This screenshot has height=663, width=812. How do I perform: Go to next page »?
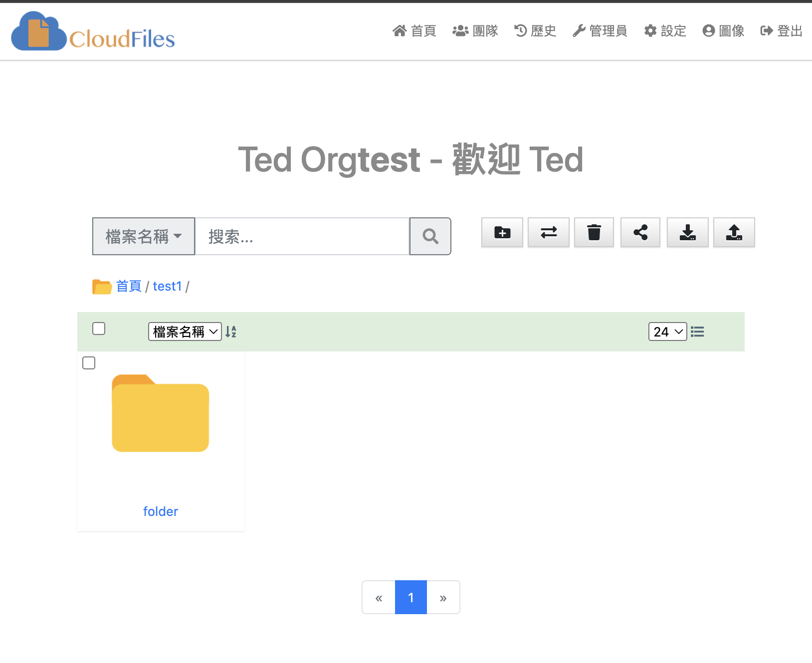click(443, 597)
